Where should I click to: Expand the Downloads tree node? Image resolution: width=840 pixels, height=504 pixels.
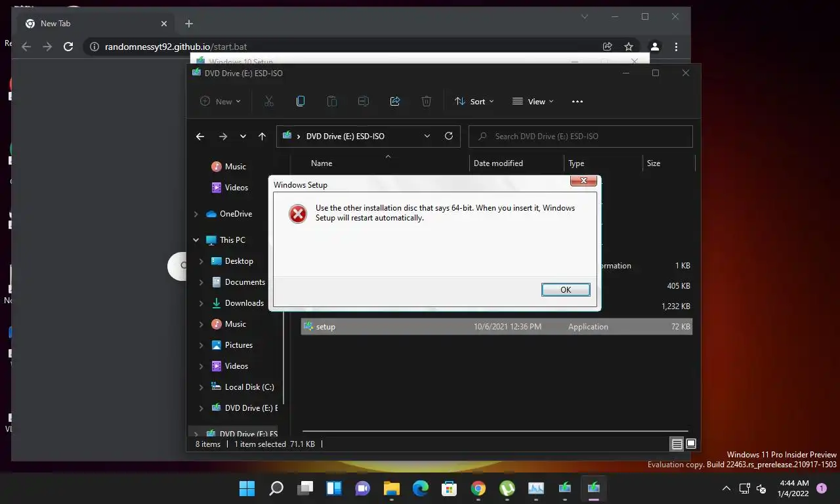tap(201, 303)
